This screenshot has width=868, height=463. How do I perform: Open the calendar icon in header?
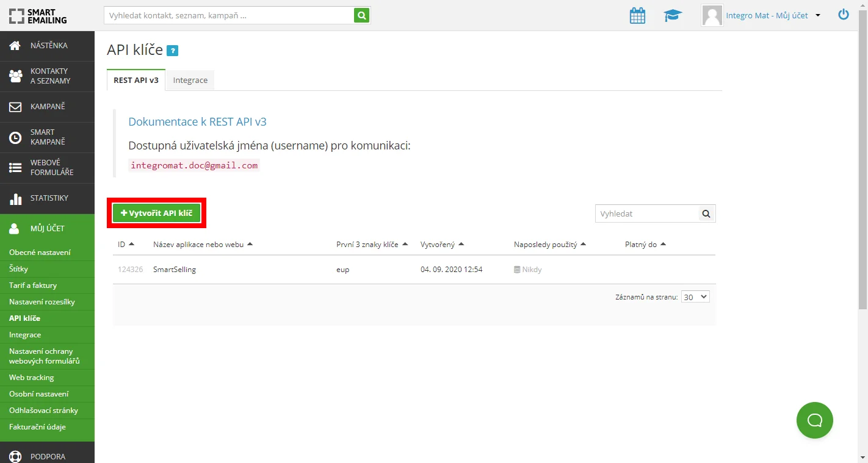tap(637, 15)
